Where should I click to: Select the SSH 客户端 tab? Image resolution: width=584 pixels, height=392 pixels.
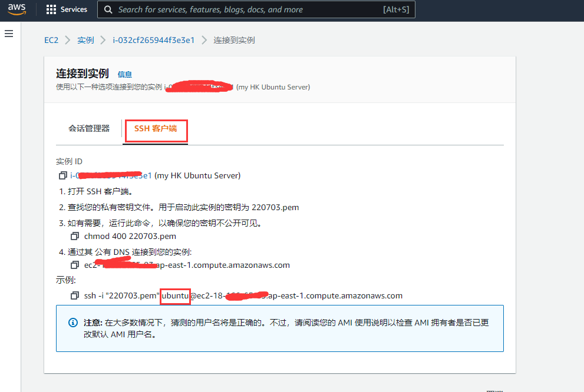(x=156, y=129)
